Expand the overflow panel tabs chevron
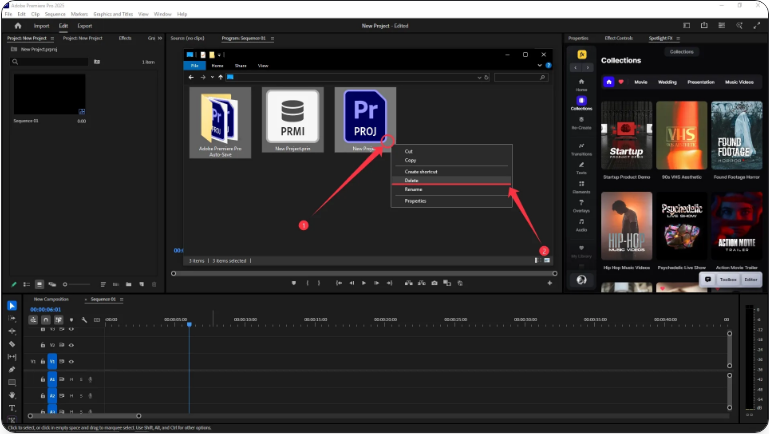Screen dimensions: 769x434 (x=159, y=38)
